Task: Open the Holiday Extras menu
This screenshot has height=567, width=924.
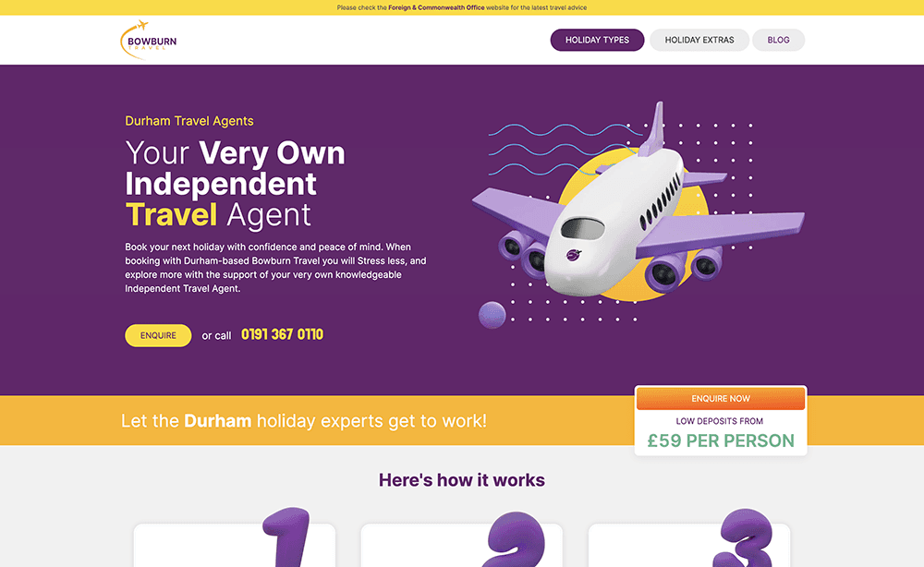Action: pos(699,40)
